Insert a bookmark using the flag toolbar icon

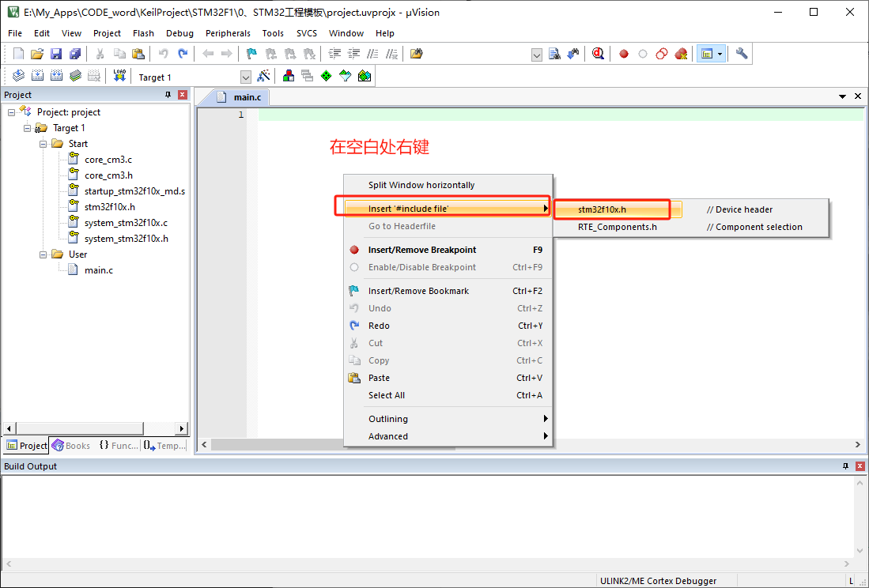tap(251, 54)
